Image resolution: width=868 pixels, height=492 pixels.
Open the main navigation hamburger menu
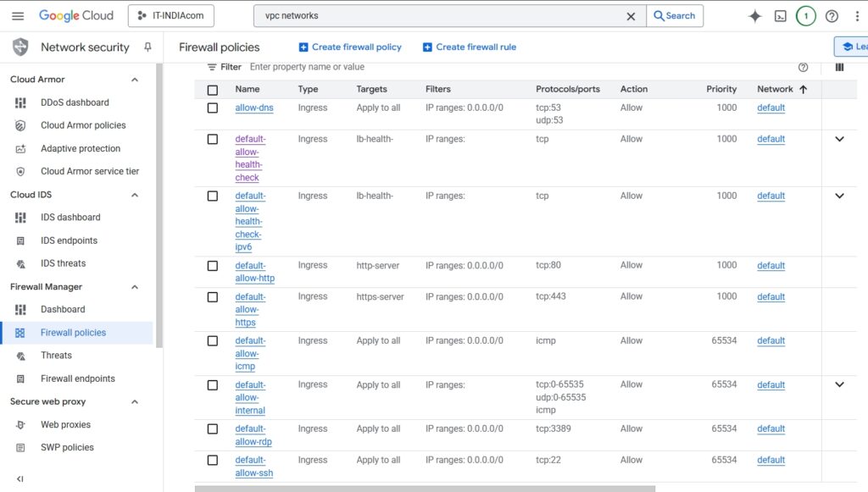coord(18,16)
